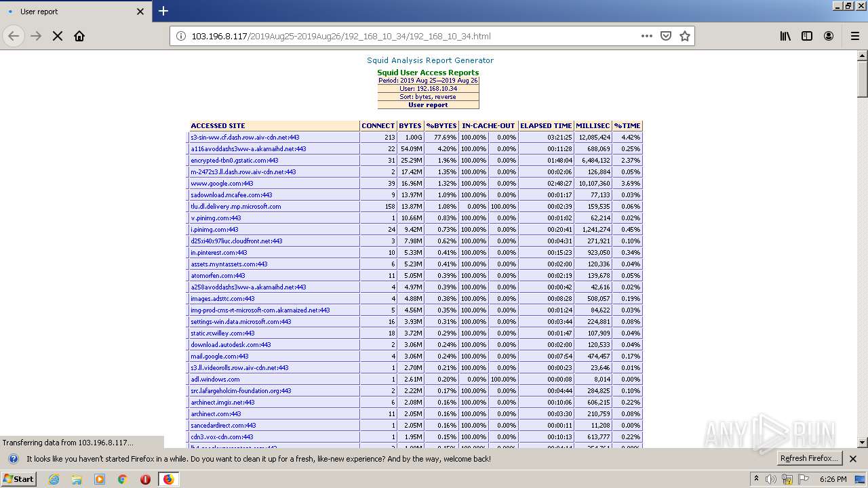The width and height of the screenshot is (868, 488).
Task: Open v.pinimg.com:443 link
Action: tap(216, 218)
